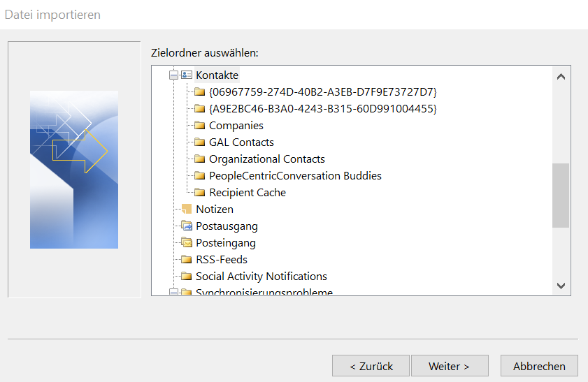Select the Organizational Contacts folder
Screen dimensions: 588x382
click(x=266, y=159)
